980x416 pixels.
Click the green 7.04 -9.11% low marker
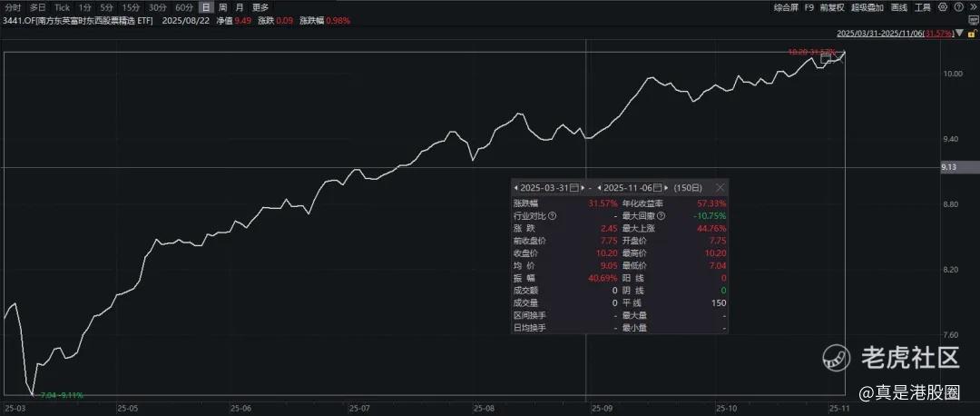click(62, 395)
